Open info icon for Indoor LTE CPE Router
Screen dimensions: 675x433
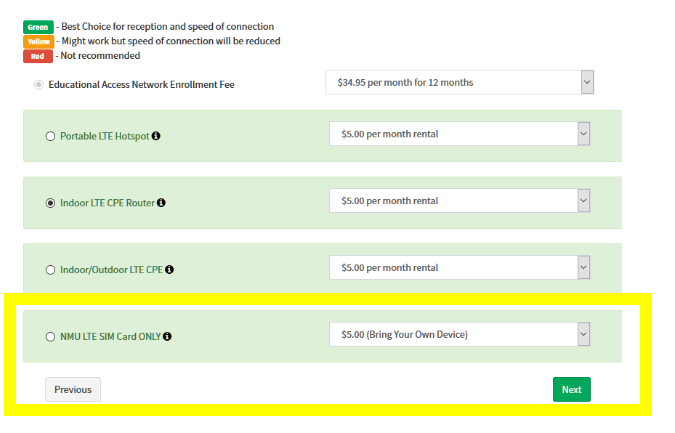coord(162,203)
